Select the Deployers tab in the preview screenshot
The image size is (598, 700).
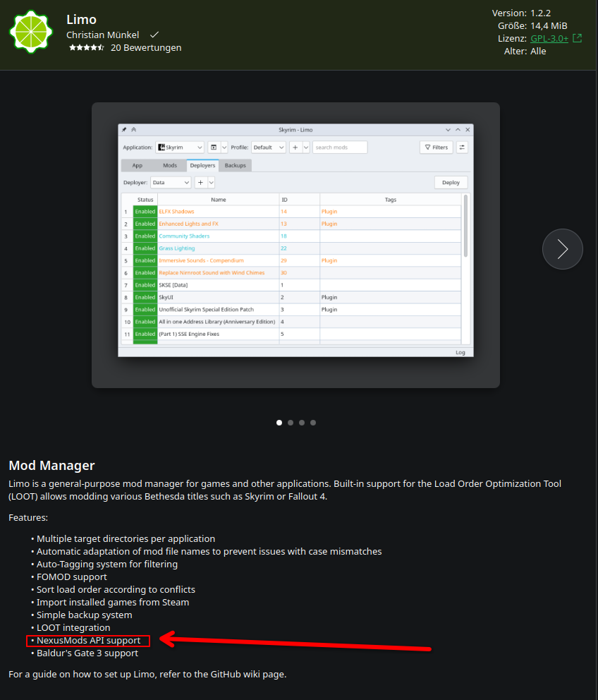pos(202,165)
